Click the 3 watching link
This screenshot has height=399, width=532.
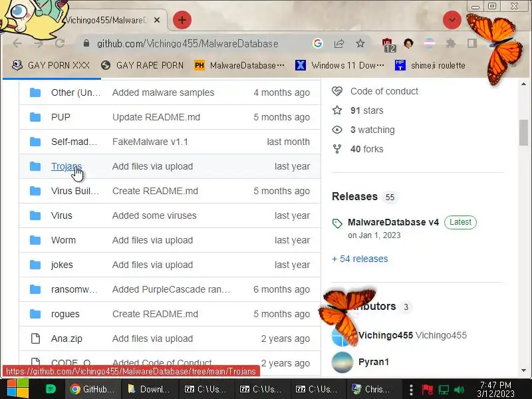[372, 130]
